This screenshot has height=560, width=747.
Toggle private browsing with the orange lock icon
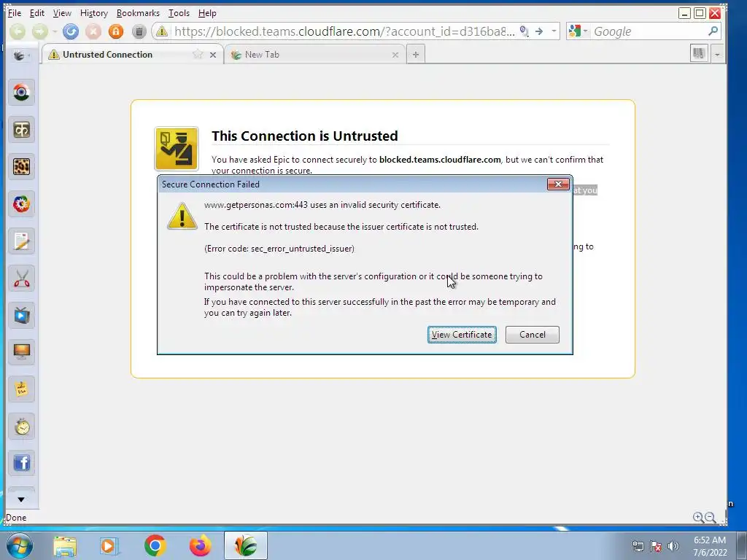(x=116, y=32)
